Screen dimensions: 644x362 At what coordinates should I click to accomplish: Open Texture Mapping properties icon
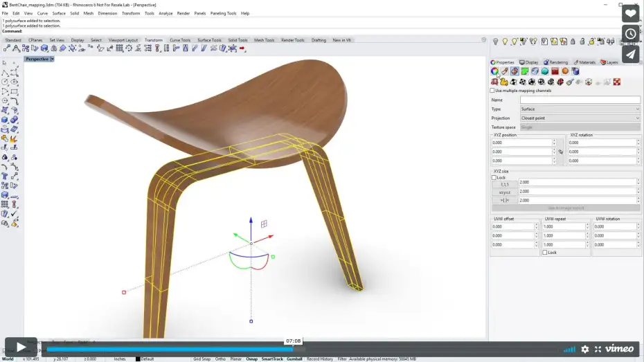click(515, 71)
